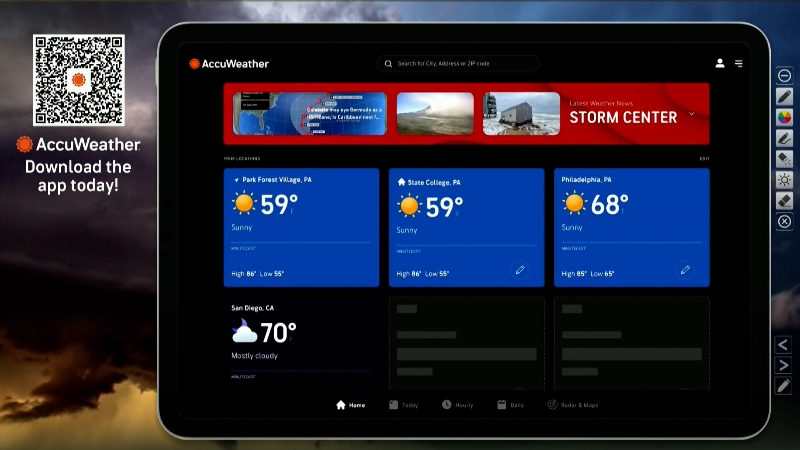This screenshot has height=450, width=800.
Task: Switch to the Hourly tab
Action: [458, 405]
